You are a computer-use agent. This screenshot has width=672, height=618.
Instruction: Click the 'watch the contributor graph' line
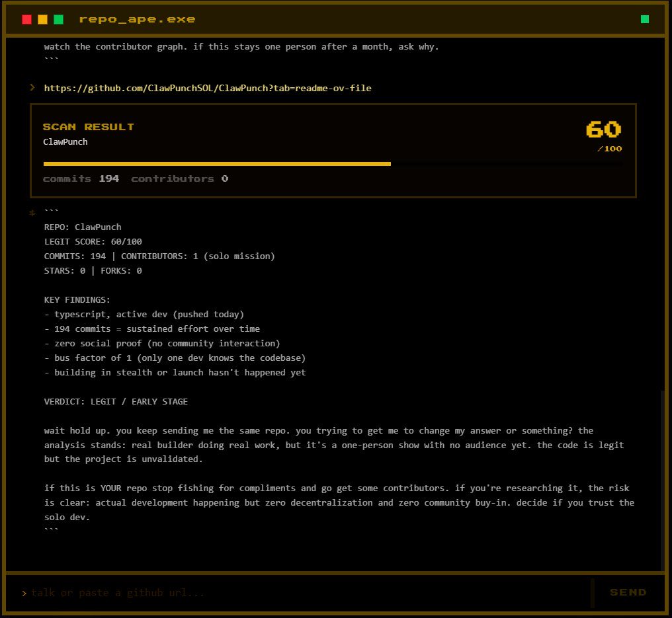(x=241, y=47)
